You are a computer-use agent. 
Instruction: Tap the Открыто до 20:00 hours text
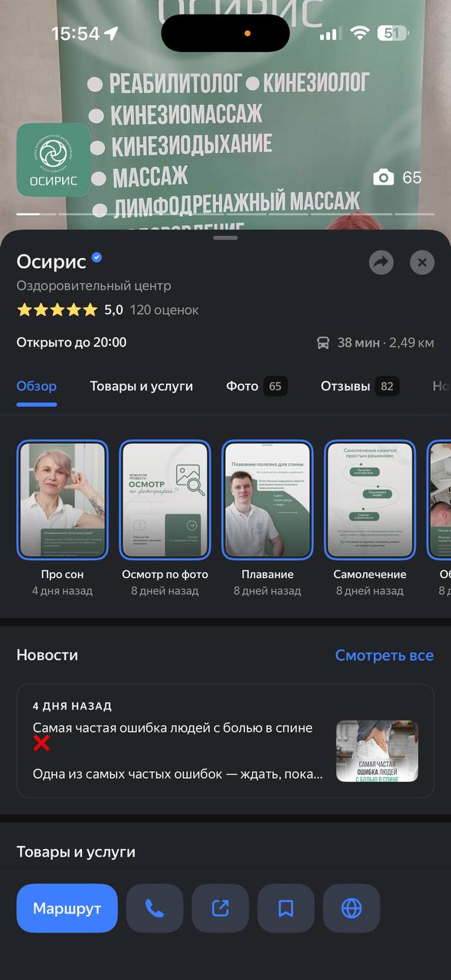(x=72, y=342)
